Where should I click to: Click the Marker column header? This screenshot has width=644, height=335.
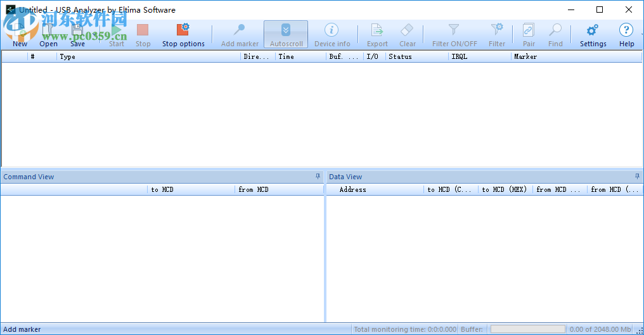576,56
